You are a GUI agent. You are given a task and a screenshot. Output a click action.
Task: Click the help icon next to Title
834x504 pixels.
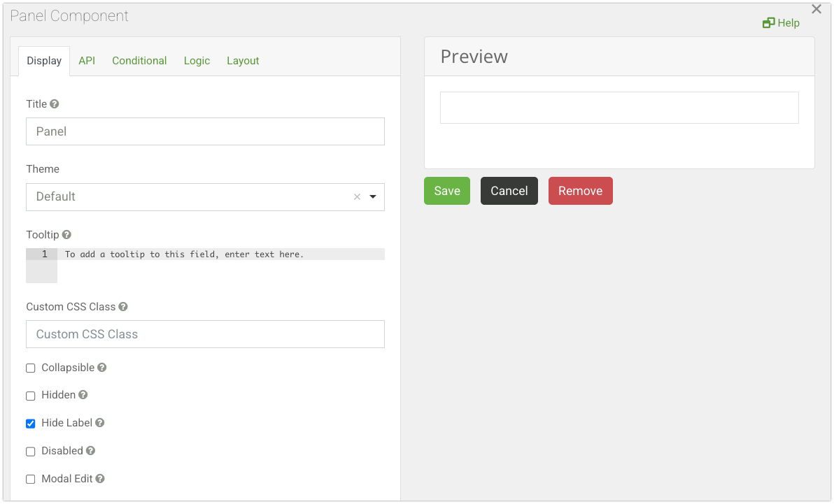tap(55, 104)
